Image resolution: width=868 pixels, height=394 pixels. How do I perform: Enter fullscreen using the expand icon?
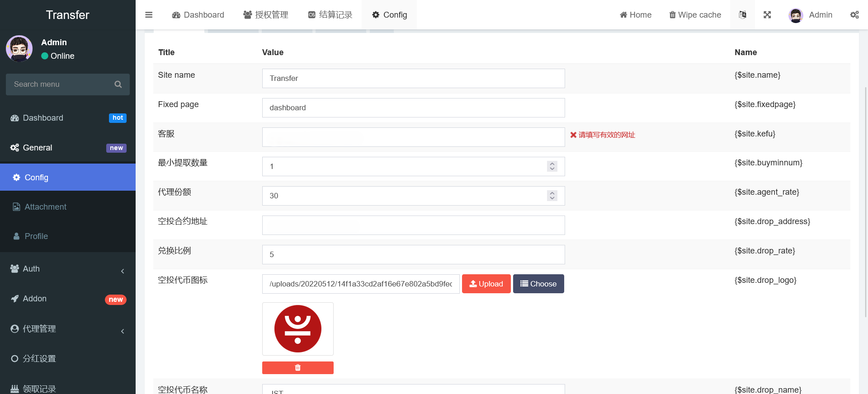point(767,15)
